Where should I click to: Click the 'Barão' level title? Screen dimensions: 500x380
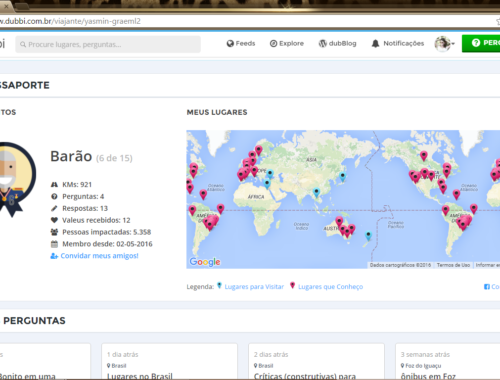tap(71, 156)
